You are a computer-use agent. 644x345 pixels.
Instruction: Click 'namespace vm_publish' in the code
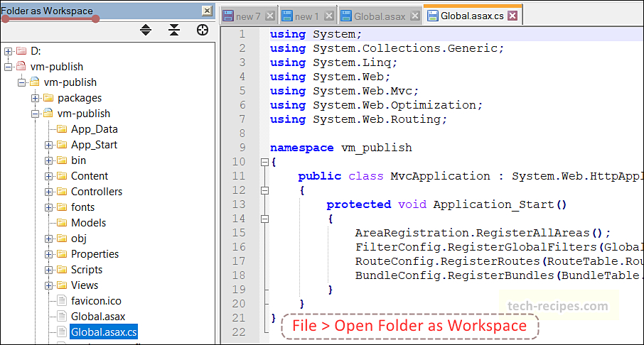click(x=341, y=148)
